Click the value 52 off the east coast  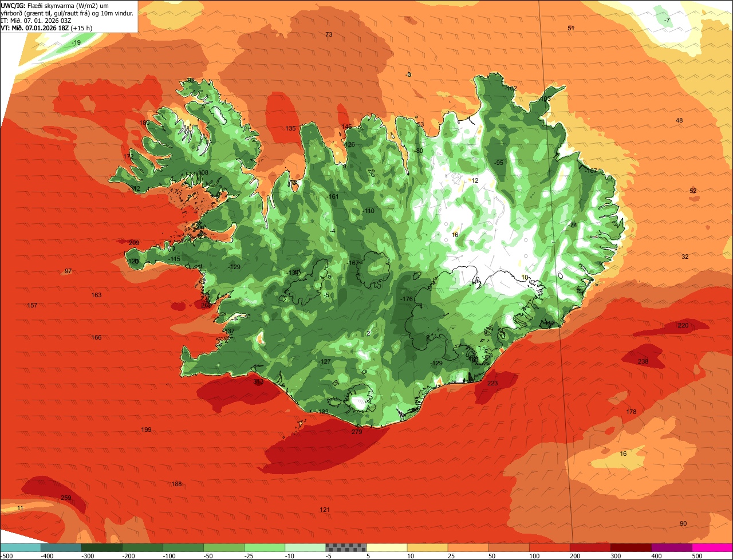pyautogui.click(x=693, y=191)
